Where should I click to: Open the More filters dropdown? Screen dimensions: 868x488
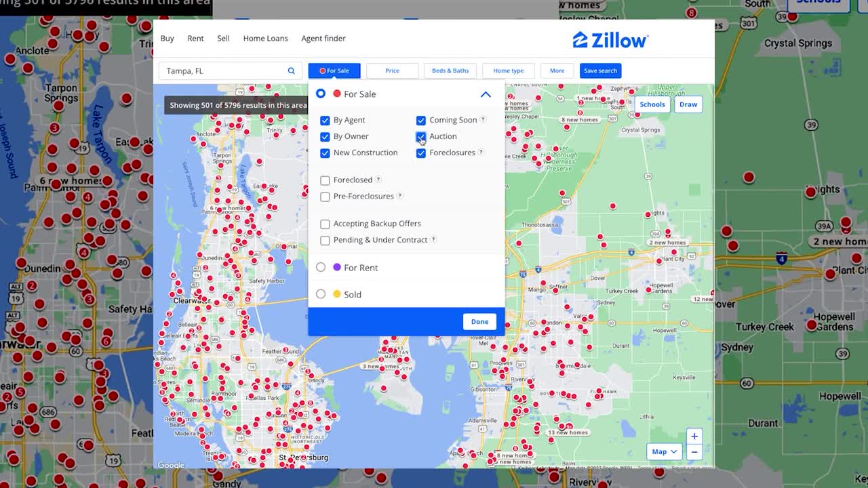(557, 70)
